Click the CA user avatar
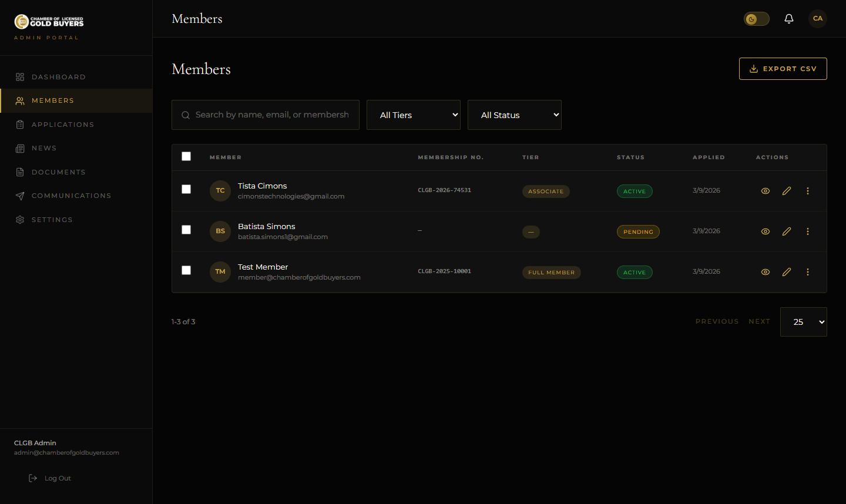Screen dimensions: 846x504 (817, 19)
